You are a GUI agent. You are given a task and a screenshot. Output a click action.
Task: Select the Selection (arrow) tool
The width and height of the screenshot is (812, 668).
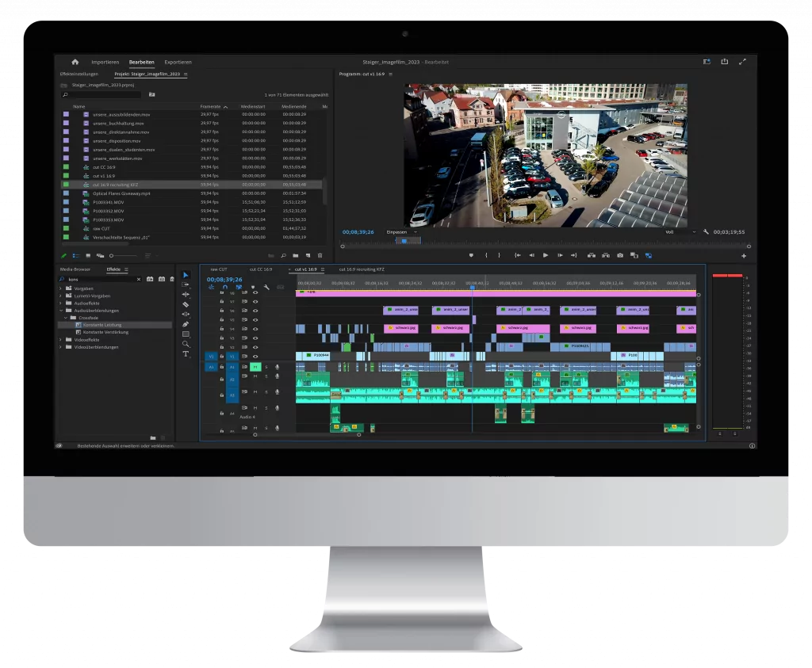click(186, 275)
